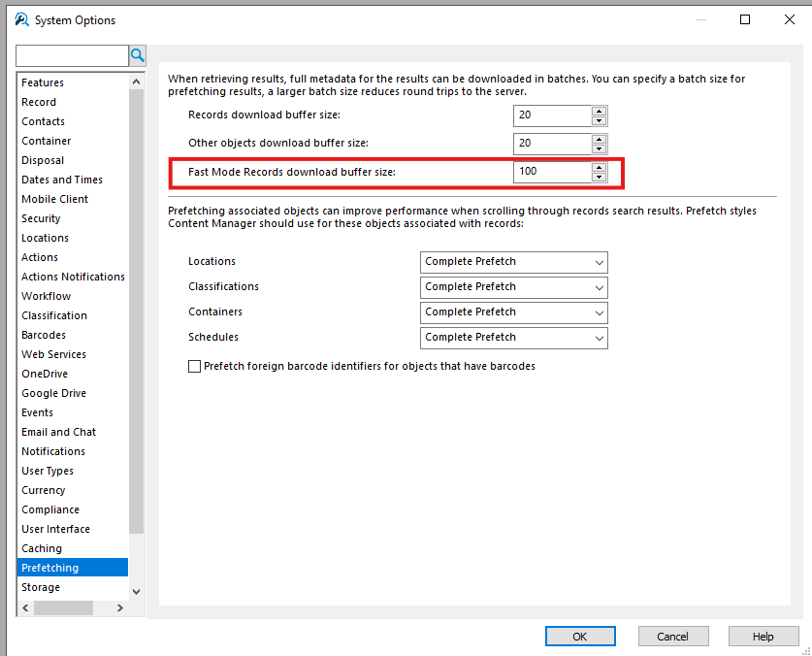Click the category list scroll-down arrow
The image size is (812, 656).
(x=136, y=592)
